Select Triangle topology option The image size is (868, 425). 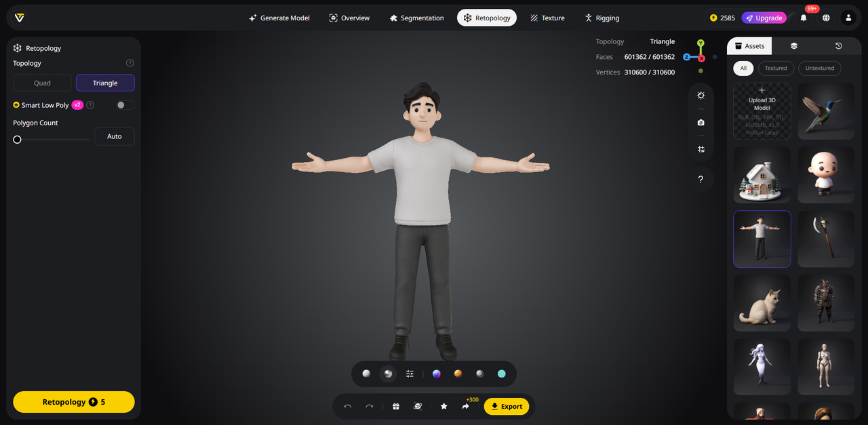[105, 83]
